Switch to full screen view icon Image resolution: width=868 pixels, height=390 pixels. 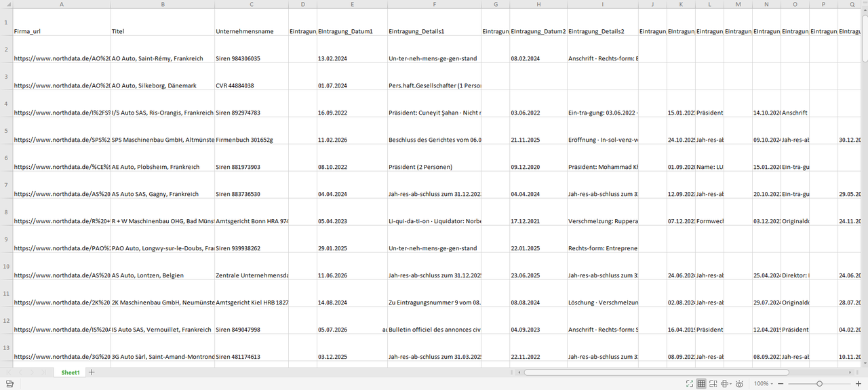689,384
